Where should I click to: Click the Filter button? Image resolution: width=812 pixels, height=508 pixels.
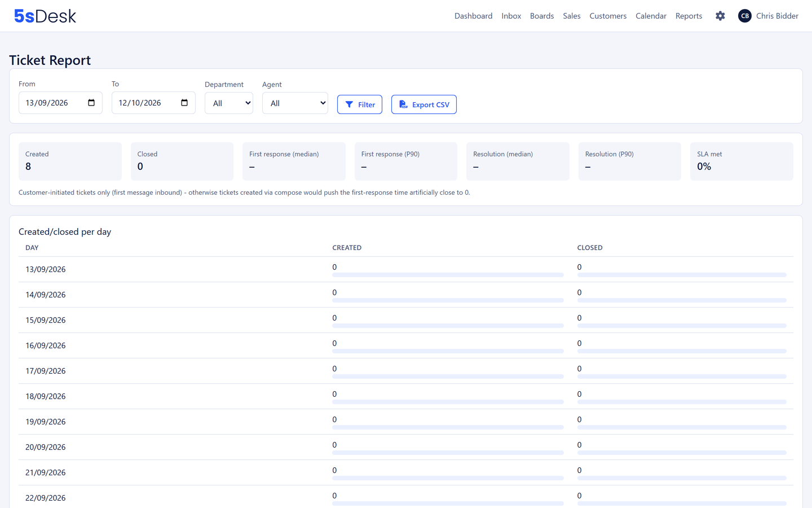[360, 104]
